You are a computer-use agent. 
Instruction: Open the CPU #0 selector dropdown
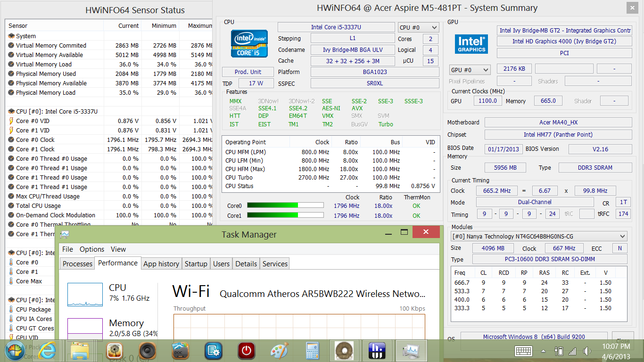coord(418,27)
